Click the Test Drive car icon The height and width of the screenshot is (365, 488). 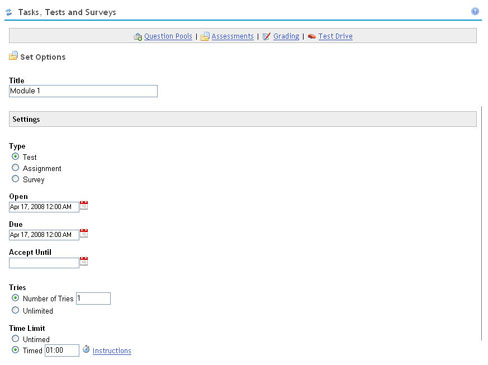coord(312,36)
